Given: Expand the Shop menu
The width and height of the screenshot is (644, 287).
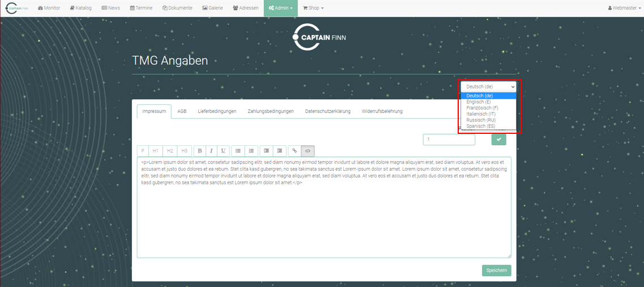Looking at the screenshot, I should [x=313, y=8].
